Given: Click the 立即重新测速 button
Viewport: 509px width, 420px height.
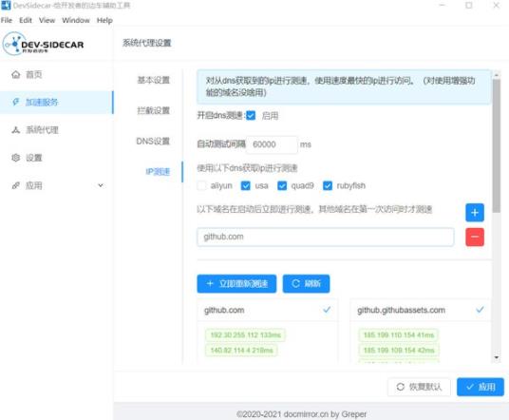Looking at the screenshot, I should (x=236, y=283).
